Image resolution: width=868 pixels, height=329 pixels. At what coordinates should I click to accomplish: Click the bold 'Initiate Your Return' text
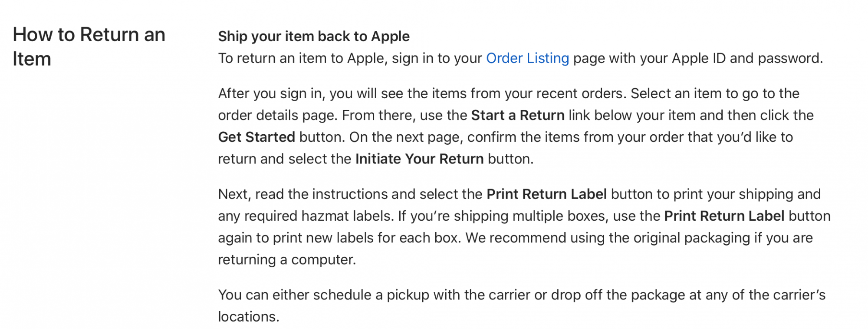[x=419, y=159]
